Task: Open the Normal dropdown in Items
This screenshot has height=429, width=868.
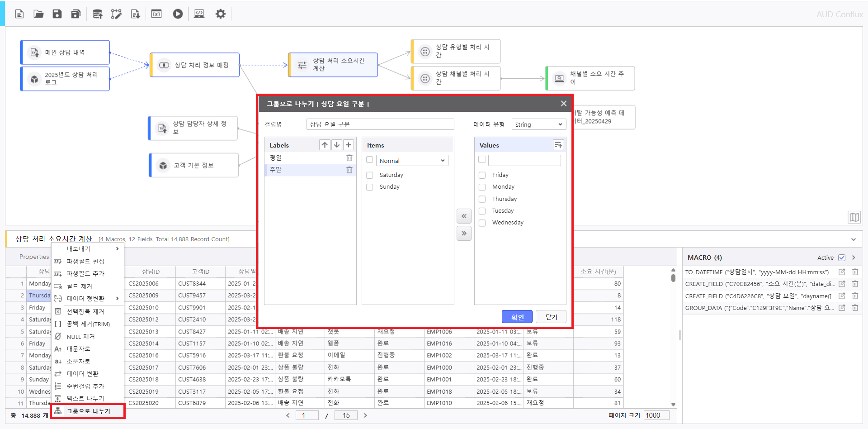Action: (412, 161)
